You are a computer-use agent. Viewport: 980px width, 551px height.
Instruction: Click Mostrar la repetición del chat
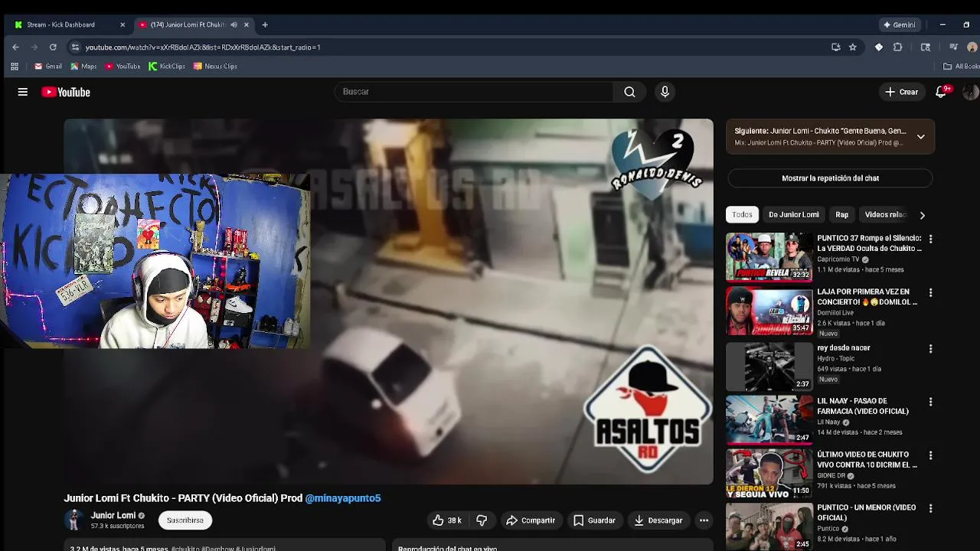pos(830,178)
